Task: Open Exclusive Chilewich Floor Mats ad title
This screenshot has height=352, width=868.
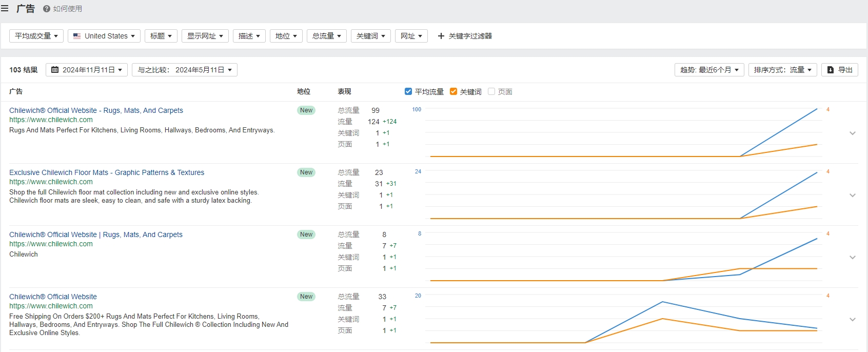Action: click(107, 172)
